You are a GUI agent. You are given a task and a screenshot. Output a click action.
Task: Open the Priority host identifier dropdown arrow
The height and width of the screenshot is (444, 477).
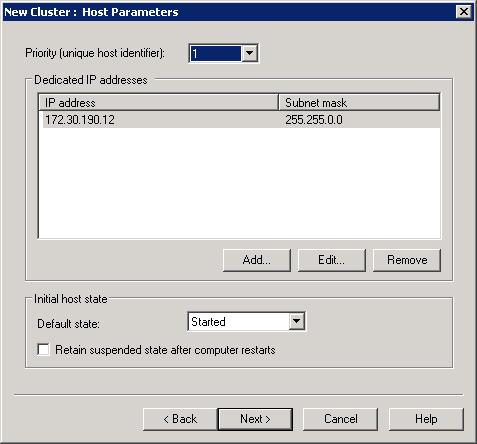pos(250,53)
